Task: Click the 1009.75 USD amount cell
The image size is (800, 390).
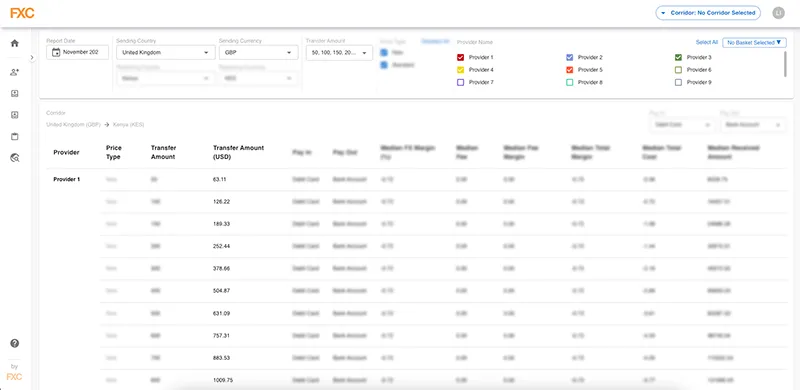Action: click(223, 380)
